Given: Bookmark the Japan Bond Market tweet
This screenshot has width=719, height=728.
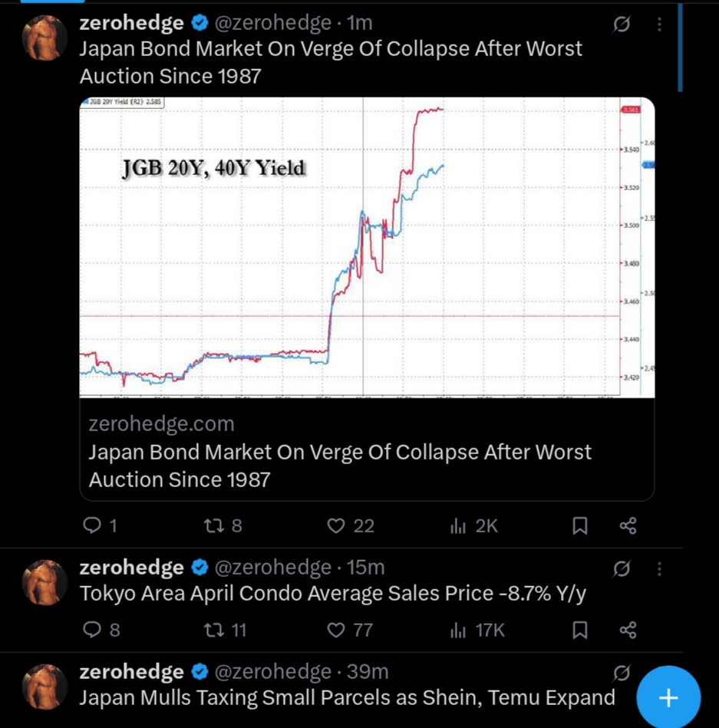Looking at the screenshot, I should (580, 525).
